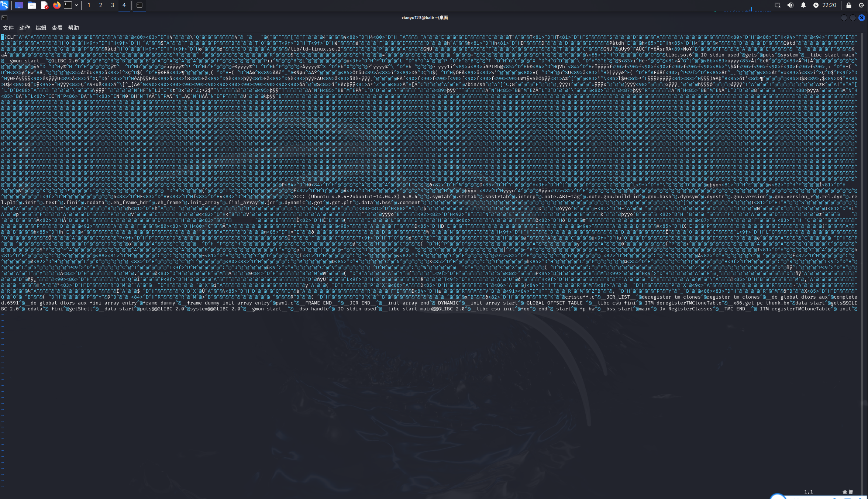Image resolution: width=868 pixels, height=499 pixels.
Task: Open the notifications bell icon
Action: (803, 5)
